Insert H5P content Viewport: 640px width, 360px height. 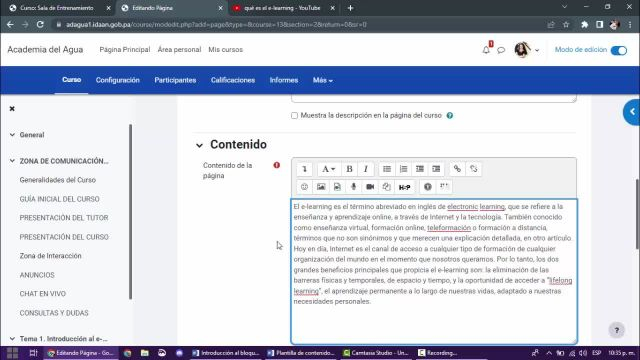pyautogui.click(x=404, y=187)
